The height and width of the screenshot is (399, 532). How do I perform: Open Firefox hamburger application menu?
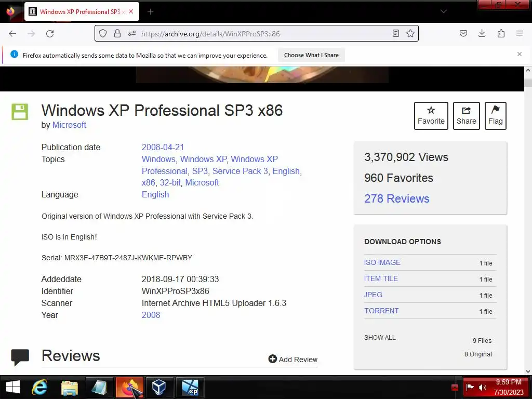coord(520,33)
